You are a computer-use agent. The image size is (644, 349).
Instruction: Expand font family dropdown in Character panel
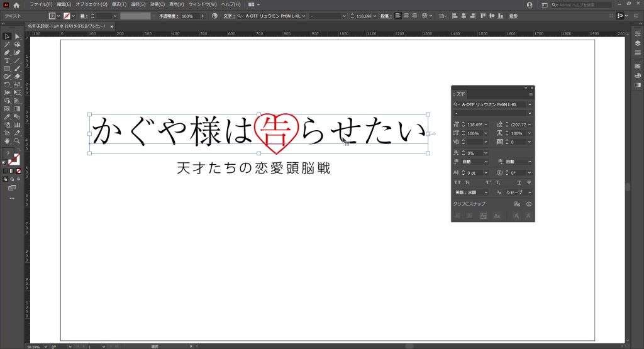point(530,104)
